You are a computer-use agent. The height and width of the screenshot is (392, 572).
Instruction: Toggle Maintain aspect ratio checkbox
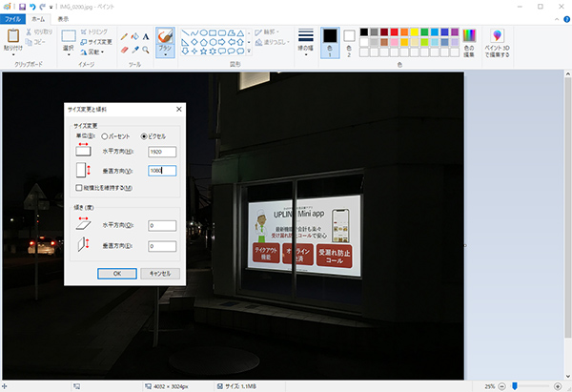tap(79, 188)
